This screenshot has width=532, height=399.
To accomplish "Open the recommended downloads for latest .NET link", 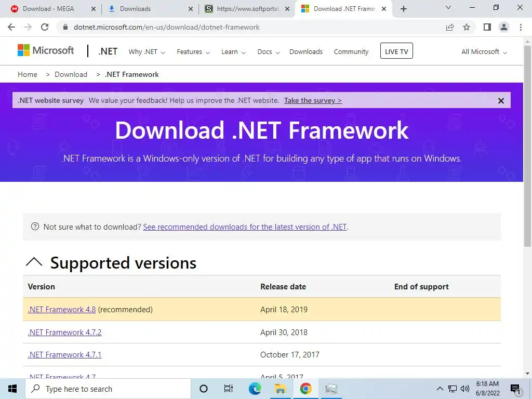I will (245, 227).
